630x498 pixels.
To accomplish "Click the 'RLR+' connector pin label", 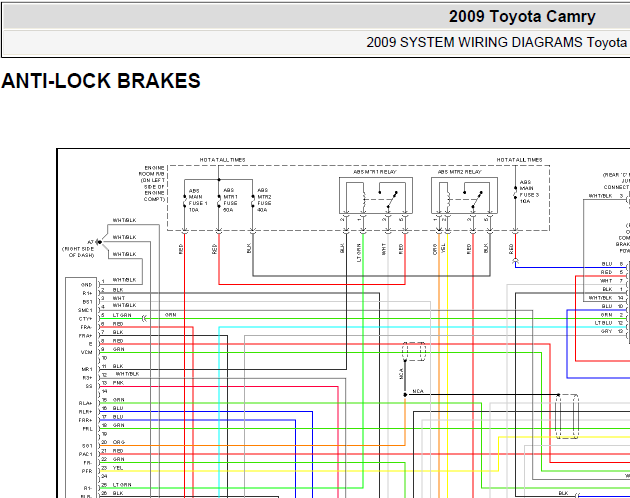I will point(85,412).
